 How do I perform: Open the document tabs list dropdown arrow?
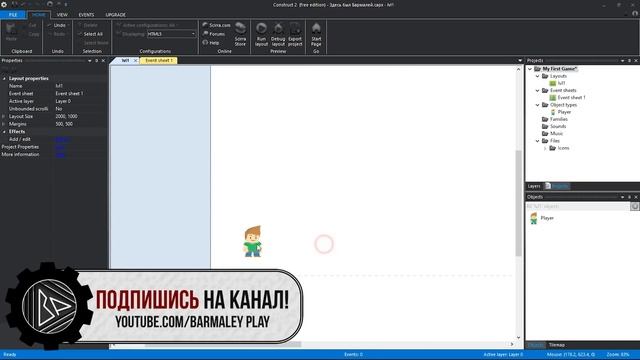click(x=520, y=60)
